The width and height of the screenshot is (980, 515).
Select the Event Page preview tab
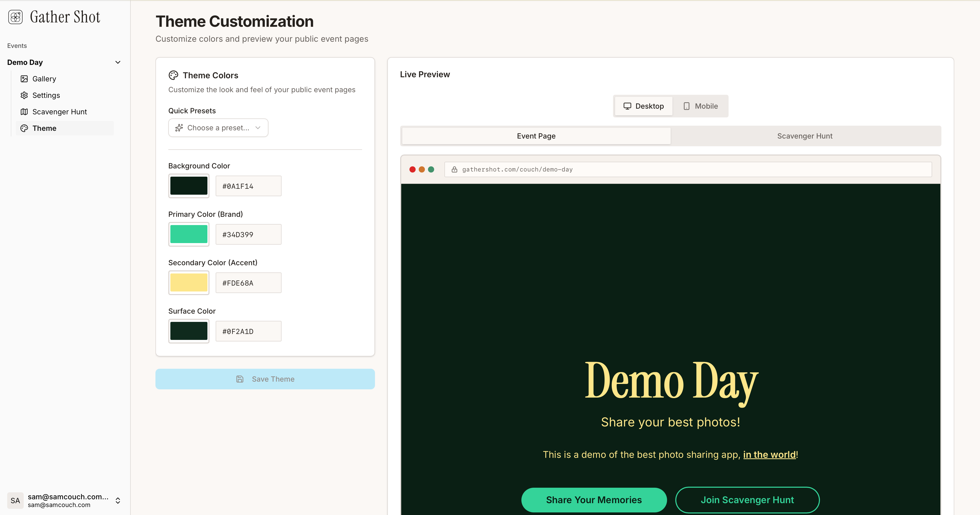pyautogui.click(x=536, y=135)
